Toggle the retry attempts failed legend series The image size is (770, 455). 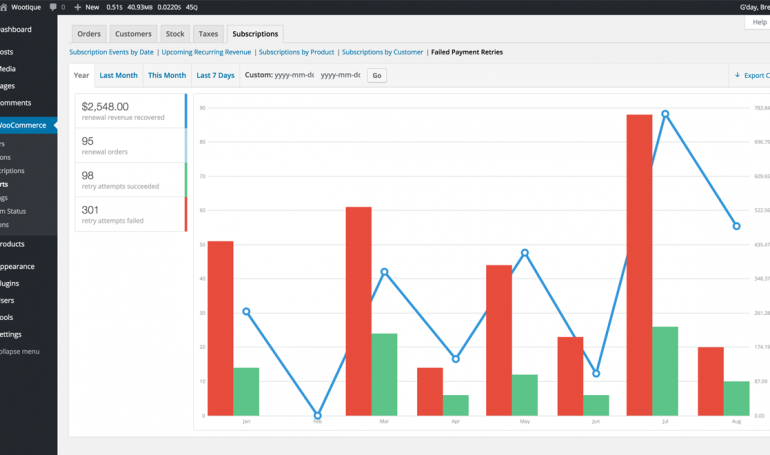(130, 214)
